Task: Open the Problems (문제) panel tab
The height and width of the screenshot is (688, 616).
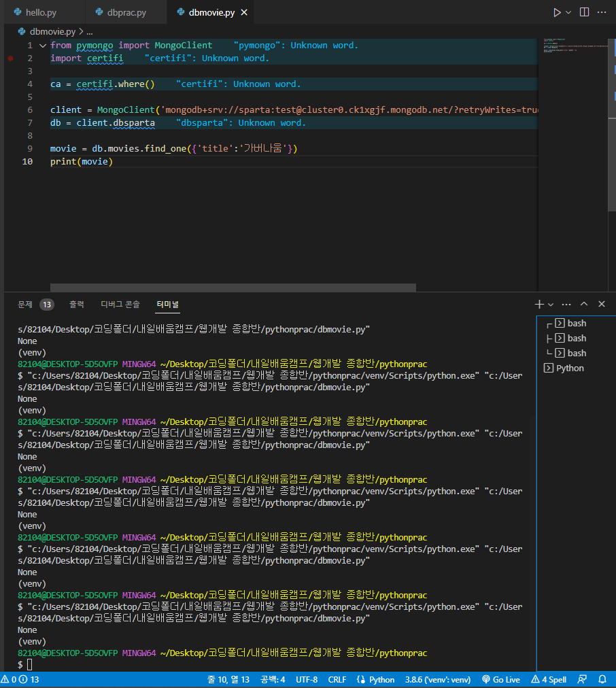Action: click(25, 304)
